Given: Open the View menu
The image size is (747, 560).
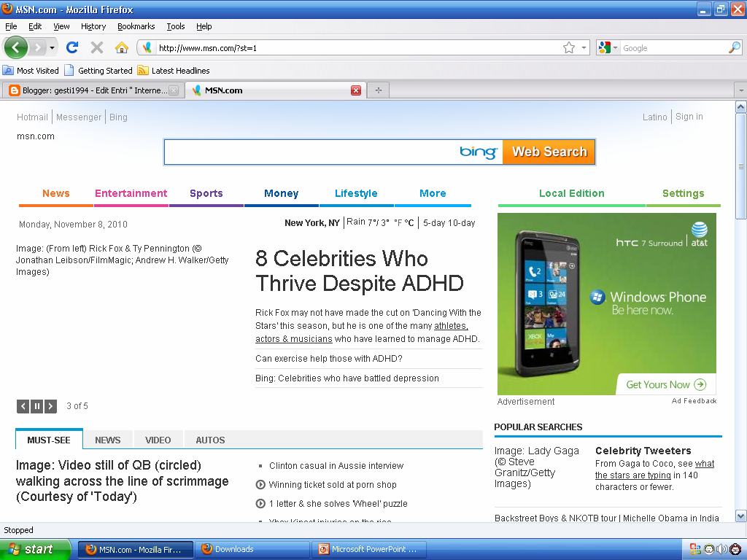Looking at the screenshot, I should click(61, 26).
